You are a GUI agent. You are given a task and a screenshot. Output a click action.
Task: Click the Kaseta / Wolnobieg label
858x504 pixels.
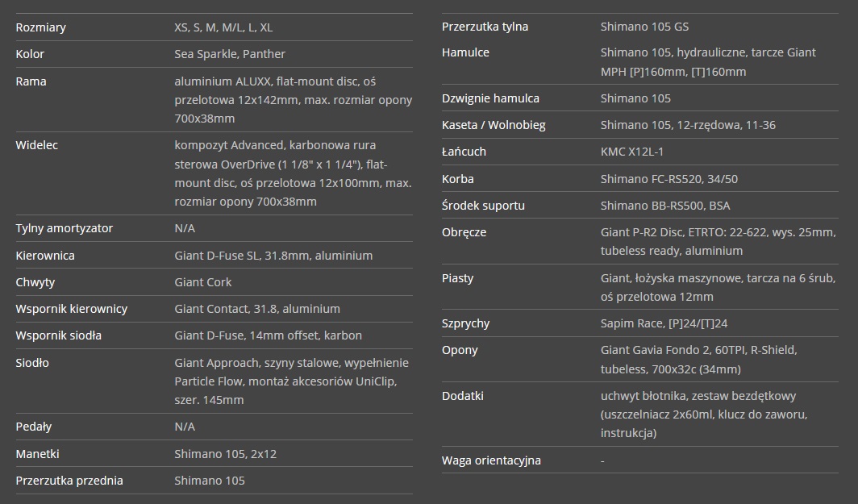click(494, 125)
